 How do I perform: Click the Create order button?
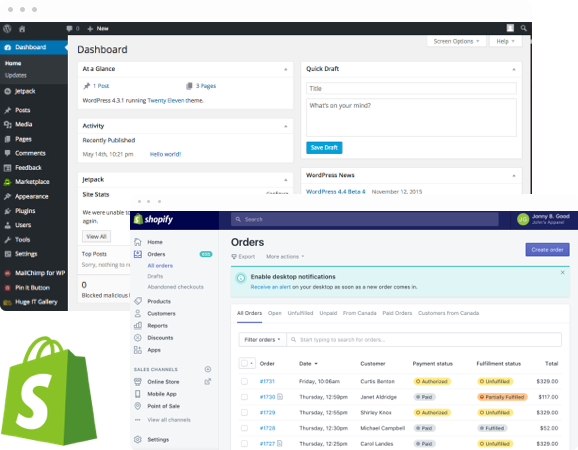[547, 250]
